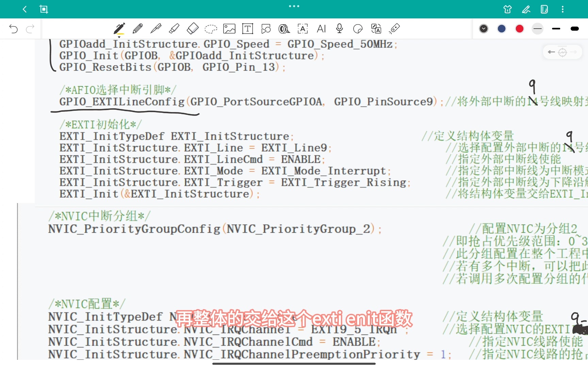
Task: Select the thinnest stroke width
Action: pyautogui.click(x=538, y=29)
